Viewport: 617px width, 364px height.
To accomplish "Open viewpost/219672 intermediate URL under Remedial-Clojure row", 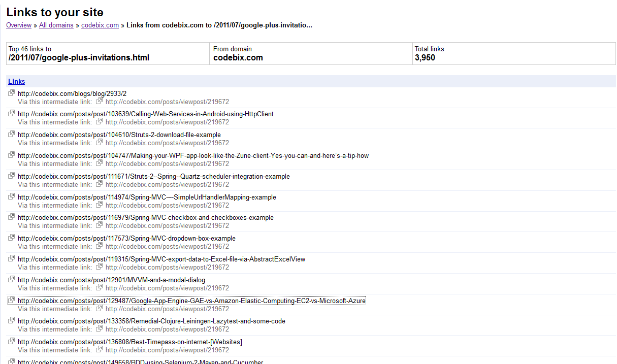I will click(168, 329).
